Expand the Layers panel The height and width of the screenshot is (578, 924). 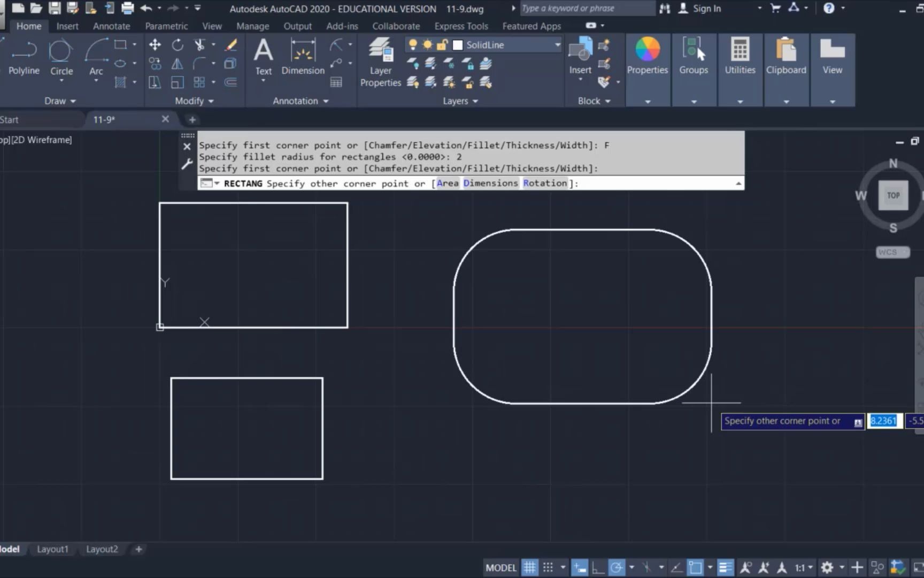(x=460, y=101)
